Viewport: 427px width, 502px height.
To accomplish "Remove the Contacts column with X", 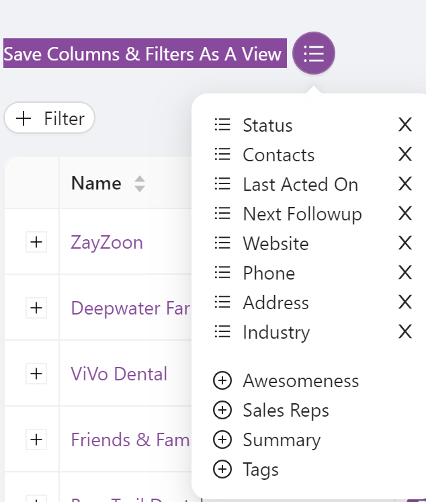I will click(x=405, y=154).
